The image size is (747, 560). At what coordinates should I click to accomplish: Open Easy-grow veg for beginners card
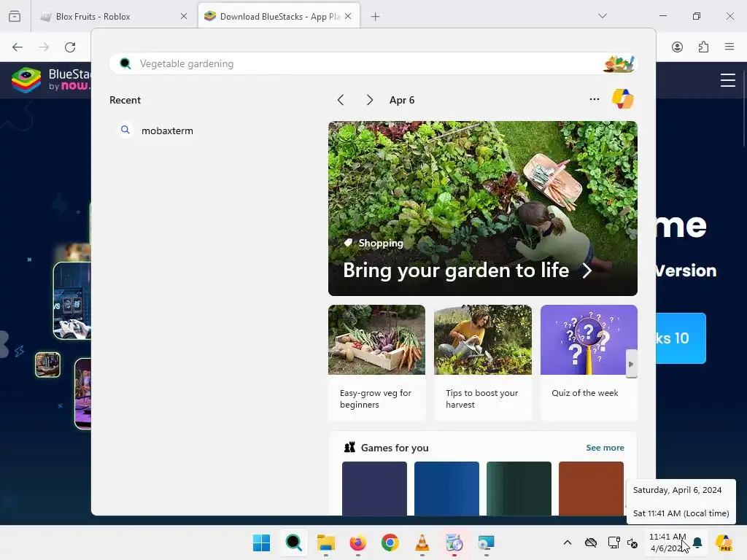[x=377, y=363]
